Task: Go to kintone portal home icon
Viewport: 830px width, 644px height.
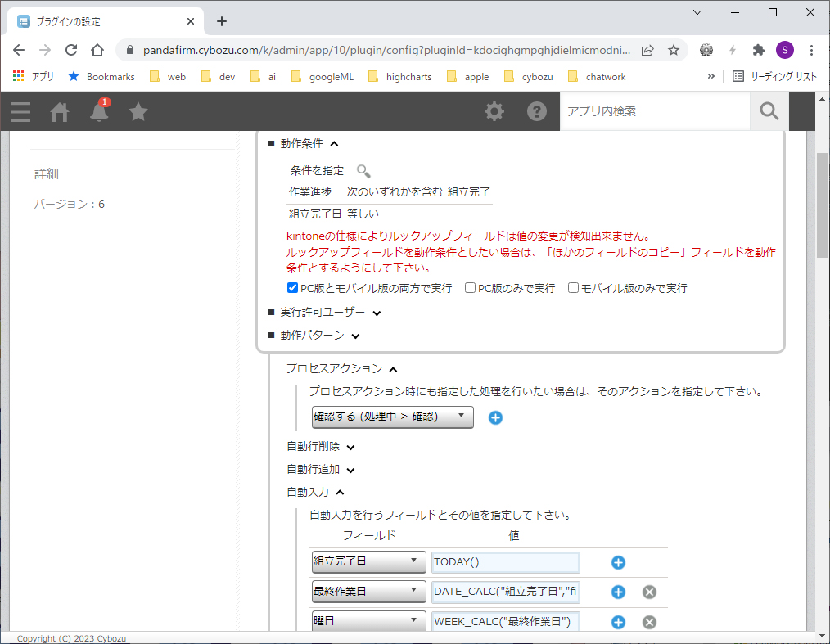Action: pos(60,111)
